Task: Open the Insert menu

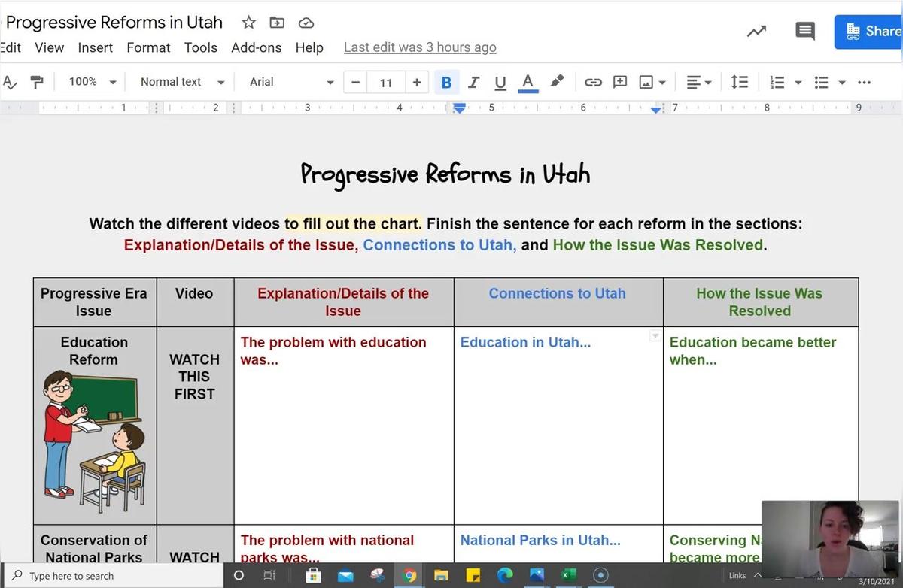Action: coord(95,47)
